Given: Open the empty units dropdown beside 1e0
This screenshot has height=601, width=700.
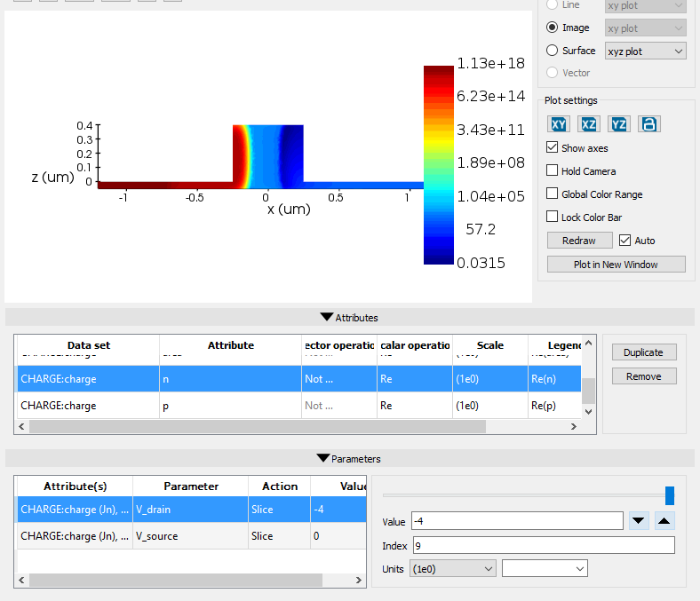Looking at the screenshot, I should click(545, 569).
